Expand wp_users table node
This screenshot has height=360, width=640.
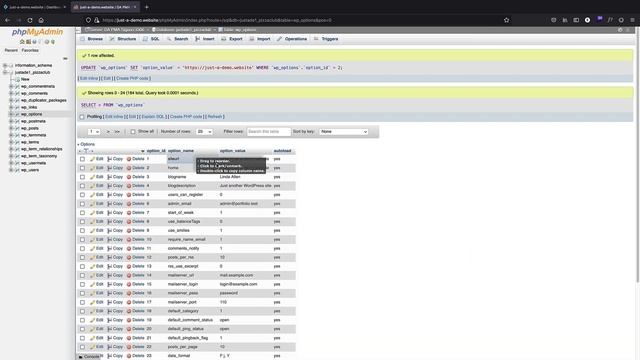coord(11,170)
